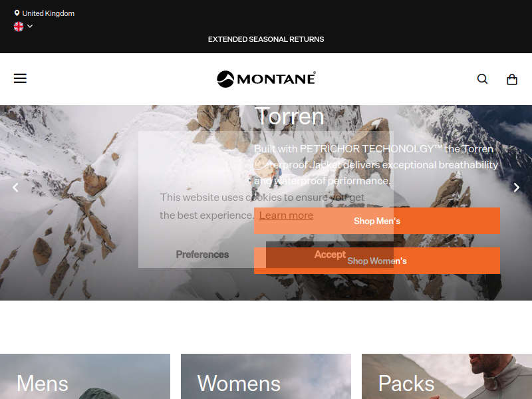Open the Mens category tile
The image size is (532, 399).
85,376
